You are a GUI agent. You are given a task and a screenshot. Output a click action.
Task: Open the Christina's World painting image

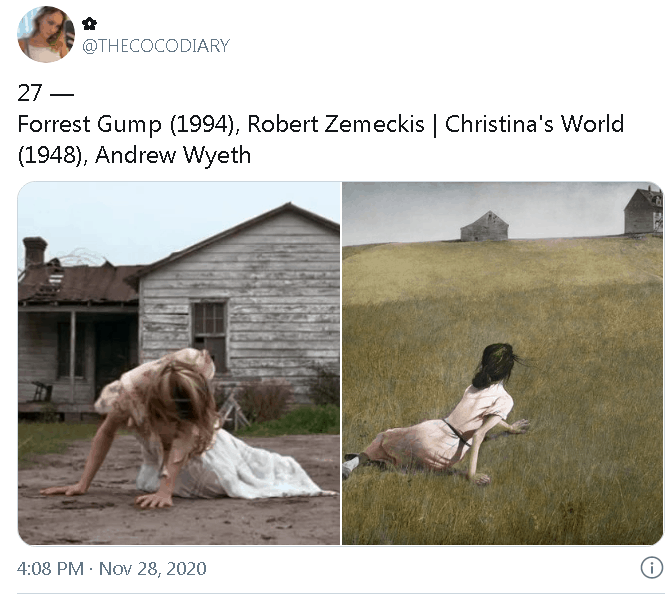503,363
